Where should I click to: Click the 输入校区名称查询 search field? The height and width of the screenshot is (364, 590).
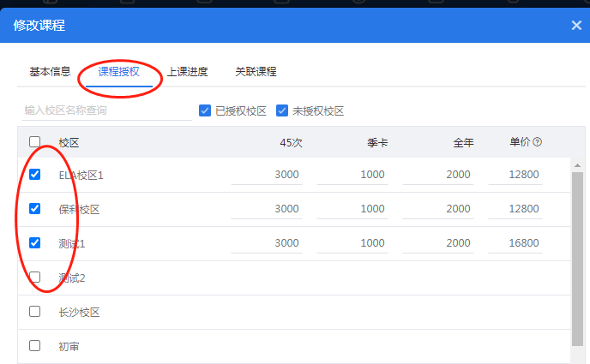pos(107,110)
